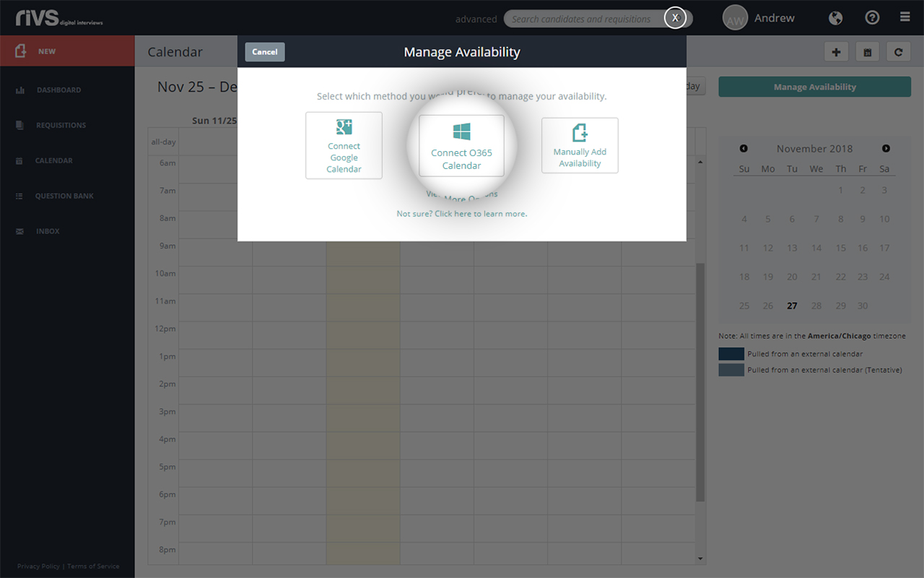Select November 27 in mini calendar
Screen dimensions: 924x578
[792, 306]
